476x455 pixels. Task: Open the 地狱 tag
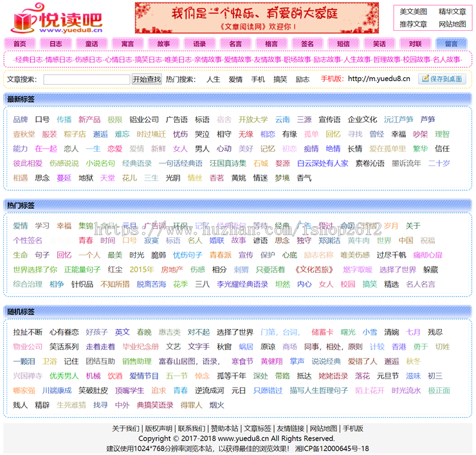pyautogui.click(x=86, y=178)
